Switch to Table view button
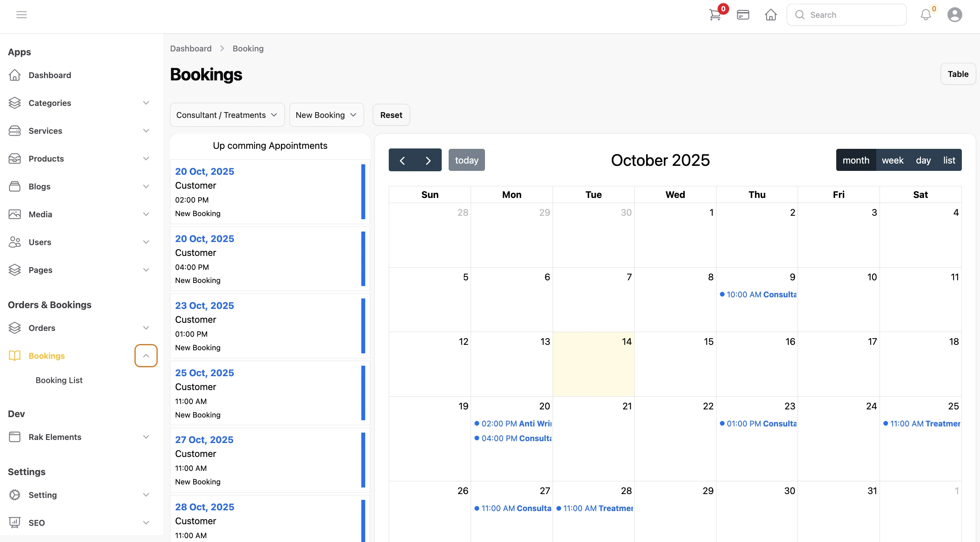The height and width of the screenshot is (542, 980). [958, 74]
